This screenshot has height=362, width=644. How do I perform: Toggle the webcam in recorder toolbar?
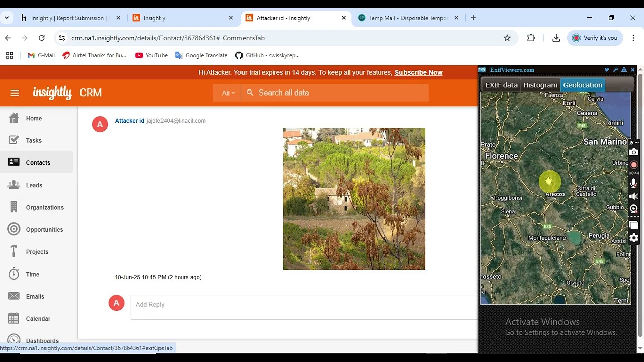pyautogui.click(x=634, y=209)
